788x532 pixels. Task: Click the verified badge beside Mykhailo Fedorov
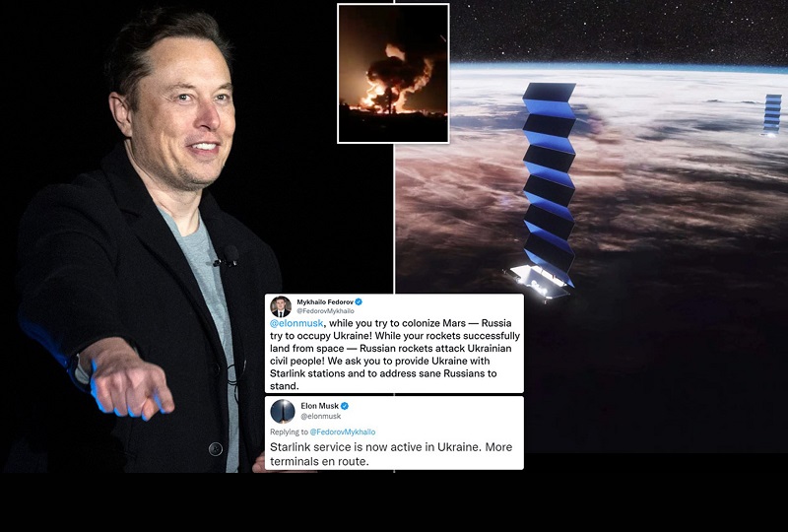coord(359,301)
